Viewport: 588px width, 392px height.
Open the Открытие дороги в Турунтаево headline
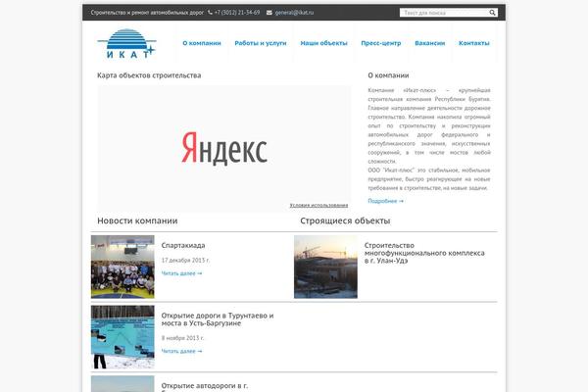click(x=218, y=319)
